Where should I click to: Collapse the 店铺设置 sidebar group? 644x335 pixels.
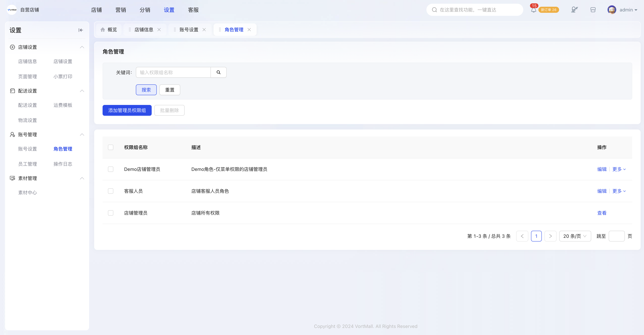click(x=82, y=47)
